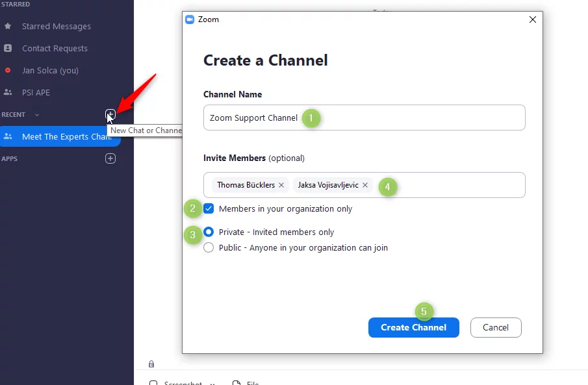This screenshot has height=385, width=588.
Task: Uncheck Members in your organization only
Action: point(209,209)
